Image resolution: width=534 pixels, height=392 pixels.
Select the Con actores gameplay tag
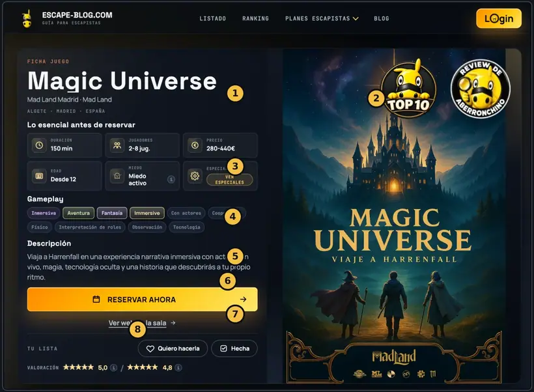(x=186, y=213)
